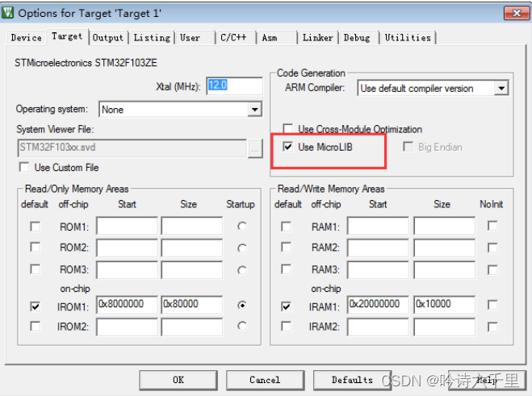Click the browse button for System Viewer File
Viewport: 532px width, 396px height.
tap(255, 148)
